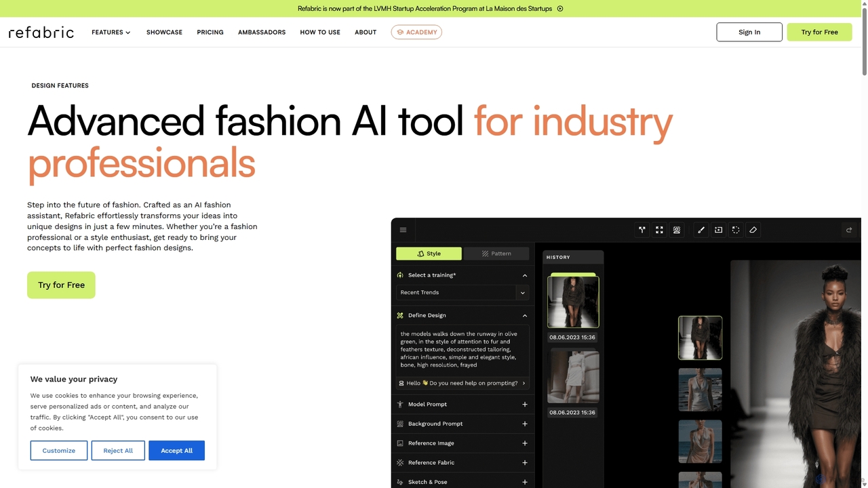
Task: Select the face/model swap tool icon
Action: pos(677,230)
